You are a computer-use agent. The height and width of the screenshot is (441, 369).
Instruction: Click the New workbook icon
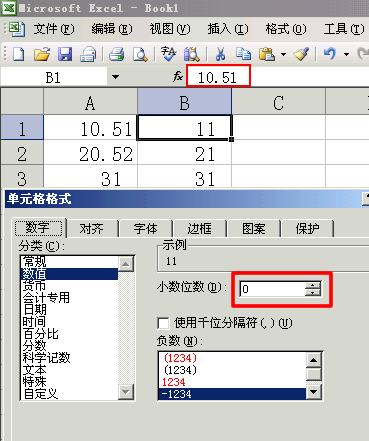[x=18, y=54]
